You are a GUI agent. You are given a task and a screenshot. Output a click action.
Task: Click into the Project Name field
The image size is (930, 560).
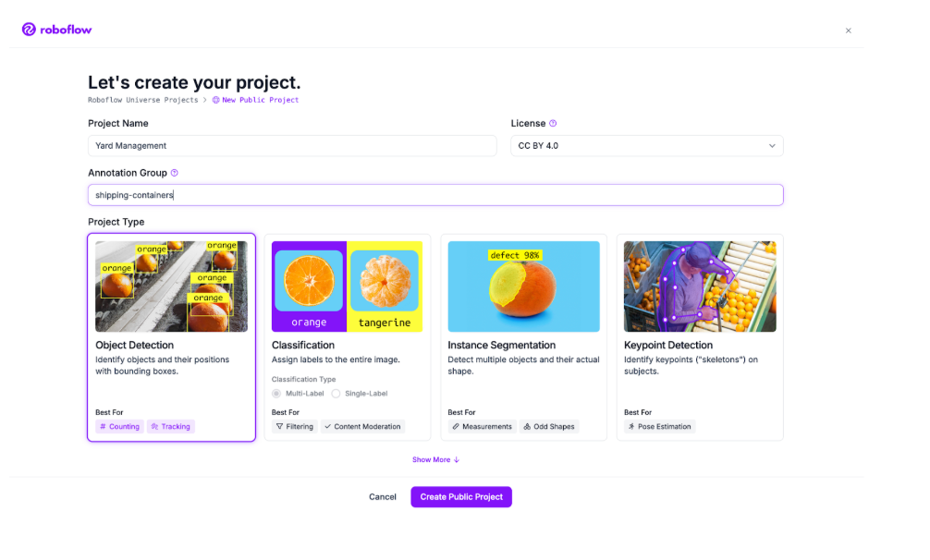(292, 146)
